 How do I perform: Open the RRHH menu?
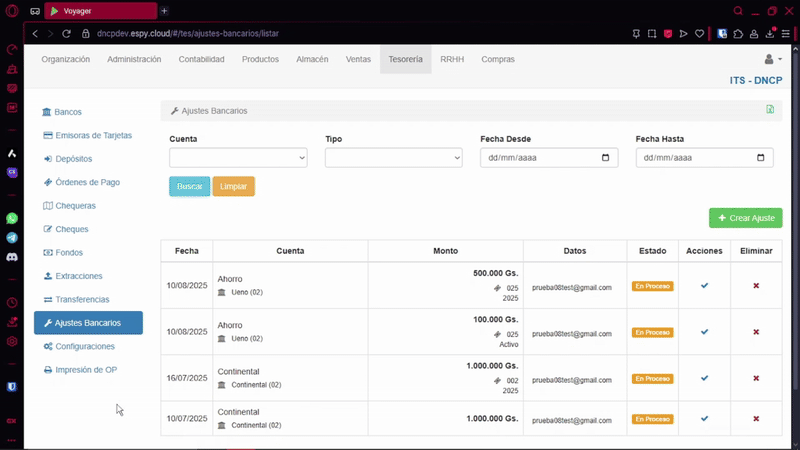click(x=452, y=59)
